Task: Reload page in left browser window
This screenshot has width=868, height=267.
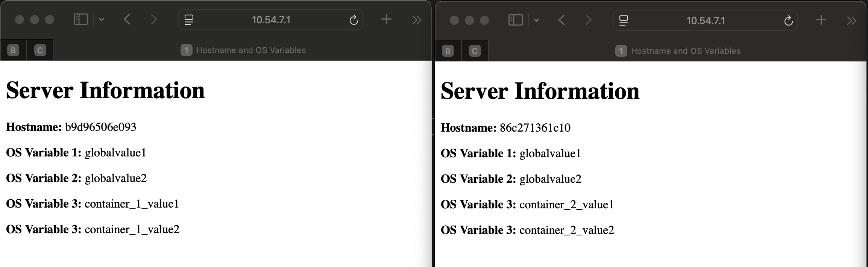Action: [354, 20]
